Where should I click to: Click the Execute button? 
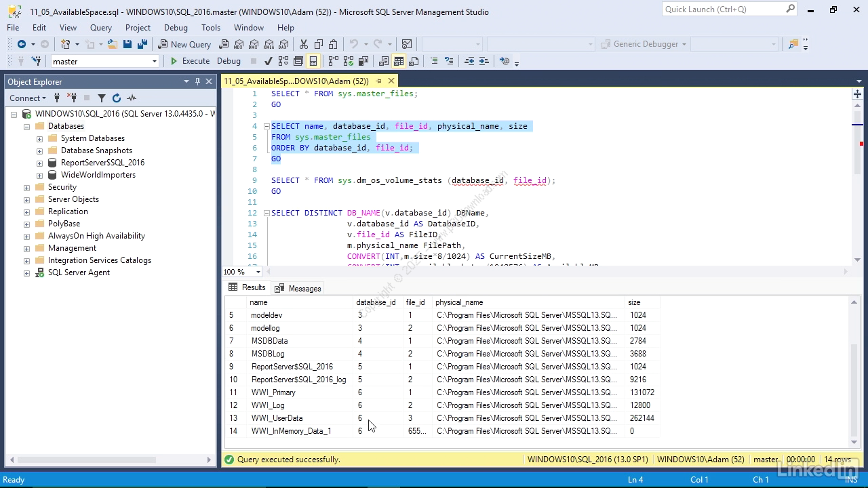point(190,61)
